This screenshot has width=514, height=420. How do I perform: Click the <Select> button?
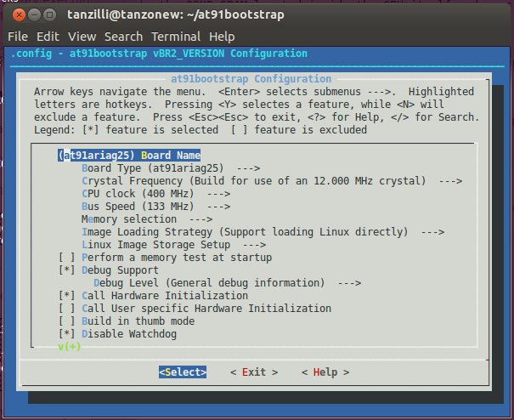pos(183,372)
